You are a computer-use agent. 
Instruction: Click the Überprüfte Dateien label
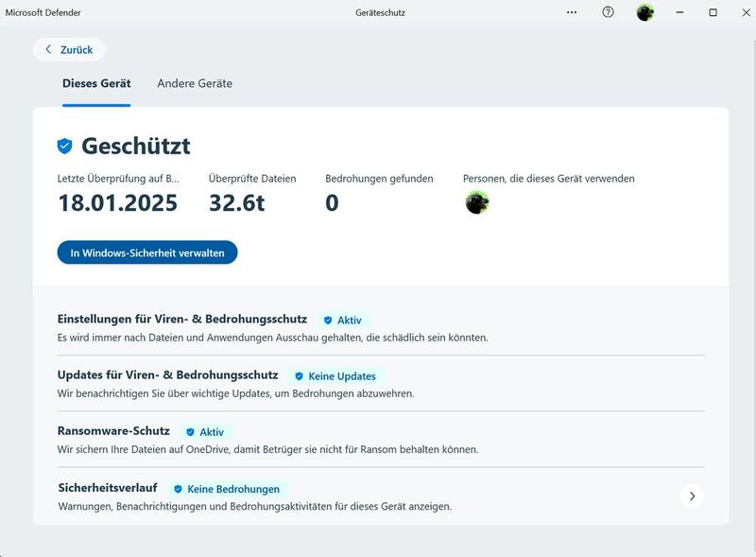coord(252,179)
